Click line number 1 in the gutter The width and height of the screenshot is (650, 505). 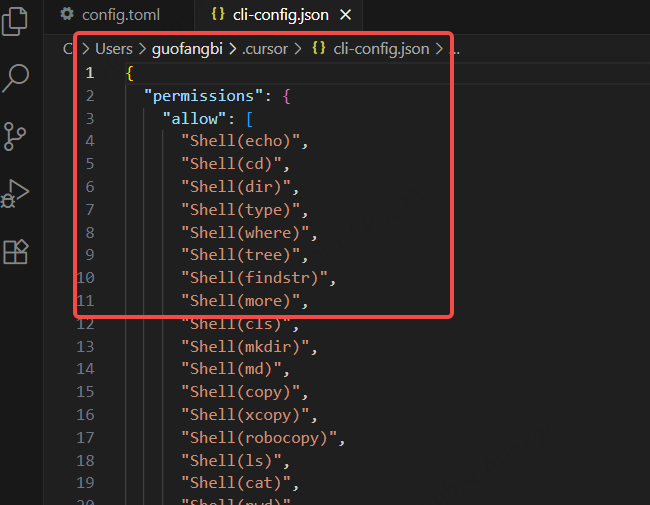click(x=90, y=73)
